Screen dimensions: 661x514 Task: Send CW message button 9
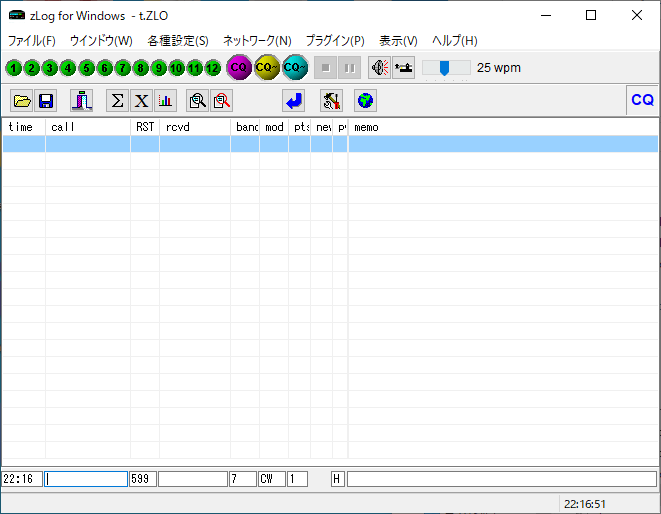[x=159, y=68]
